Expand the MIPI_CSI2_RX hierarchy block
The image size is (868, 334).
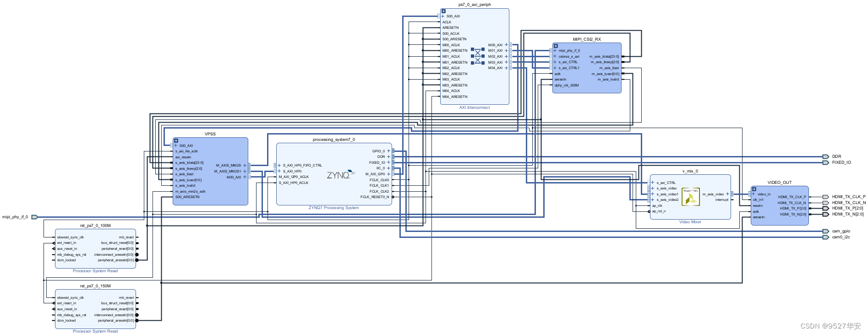click(x=556, y=46)
